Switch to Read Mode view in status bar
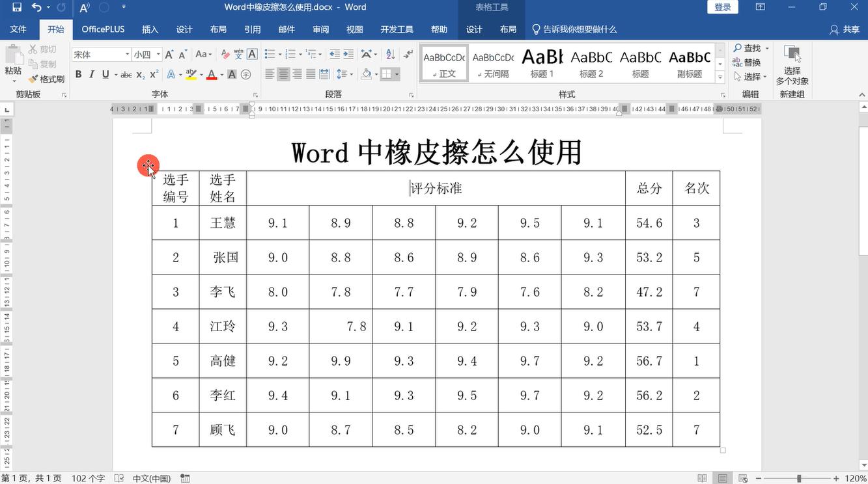This screenshot has width=868, height=484. 702,478
